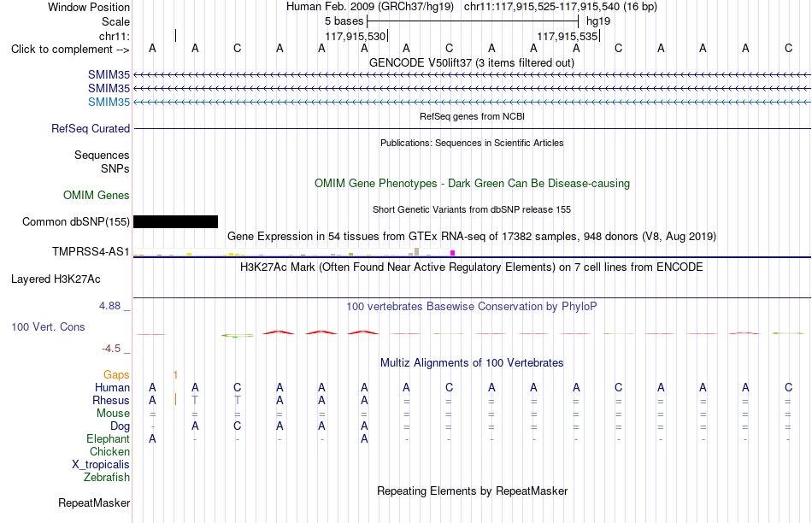
Task: Open the GTEx Gene Expression track title
Action: point(472,237)
